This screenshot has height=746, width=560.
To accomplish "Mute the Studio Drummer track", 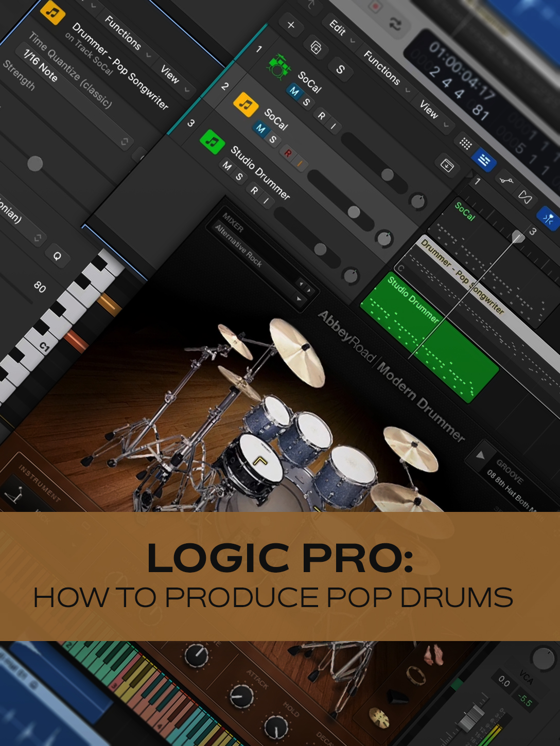I will point(226,166).
